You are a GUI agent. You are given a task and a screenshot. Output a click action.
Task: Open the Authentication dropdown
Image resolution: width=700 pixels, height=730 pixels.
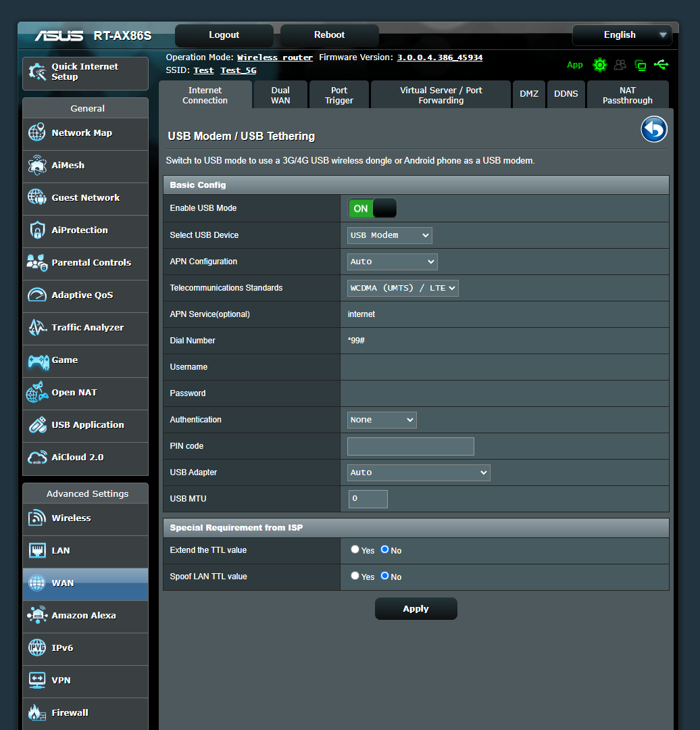point(381,420)
